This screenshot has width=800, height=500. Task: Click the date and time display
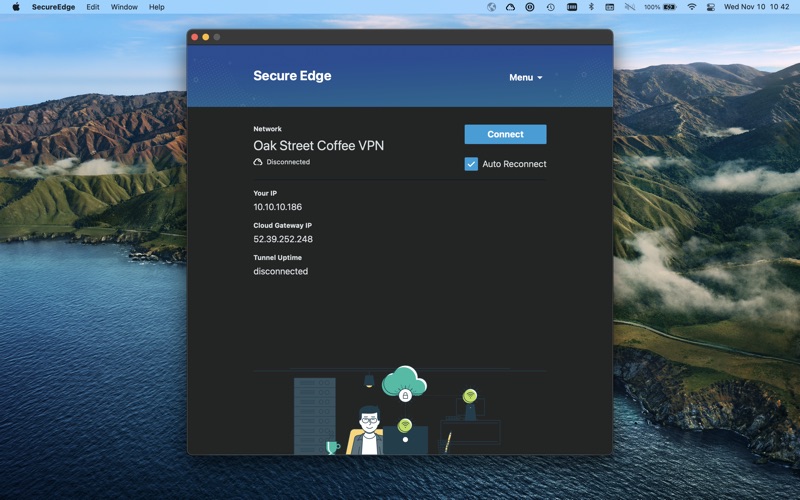pos(757,7)
